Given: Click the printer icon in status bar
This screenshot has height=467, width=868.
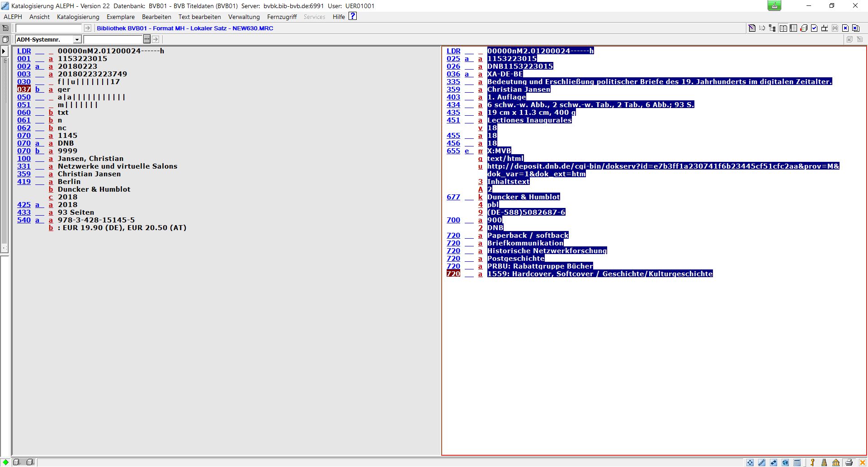Looking at the screenshot, I should point(849,462).
